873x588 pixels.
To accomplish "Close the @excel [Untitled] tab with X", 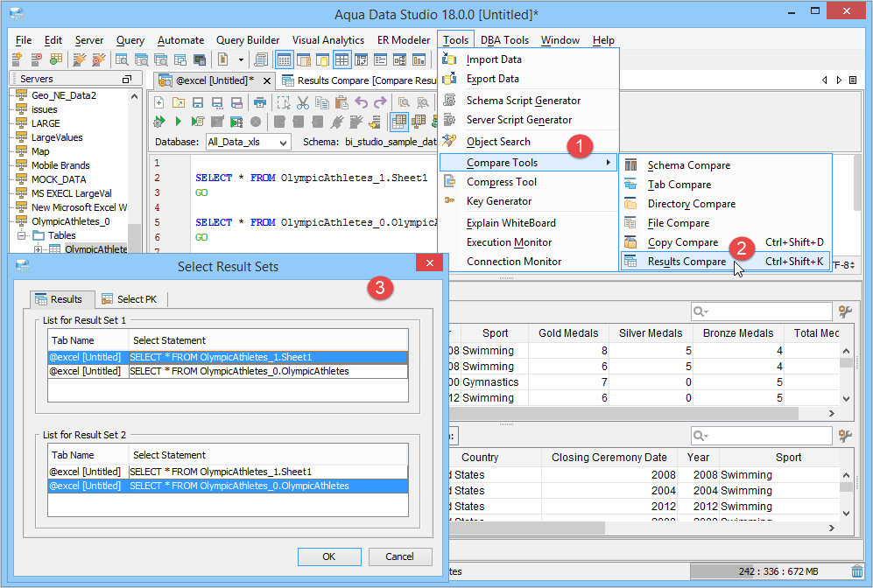I will click(267, 80).
